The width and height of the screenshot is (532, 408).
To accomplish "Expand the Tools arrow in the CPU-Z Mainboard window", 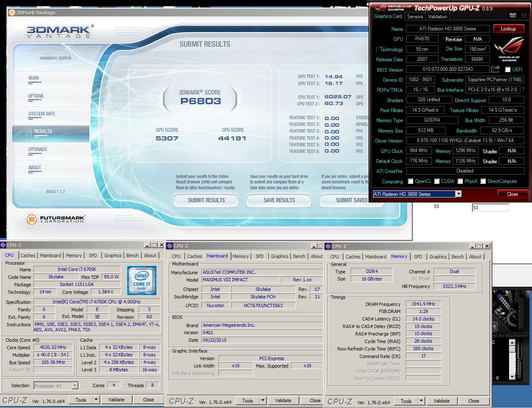I will (x=263, y=401).
